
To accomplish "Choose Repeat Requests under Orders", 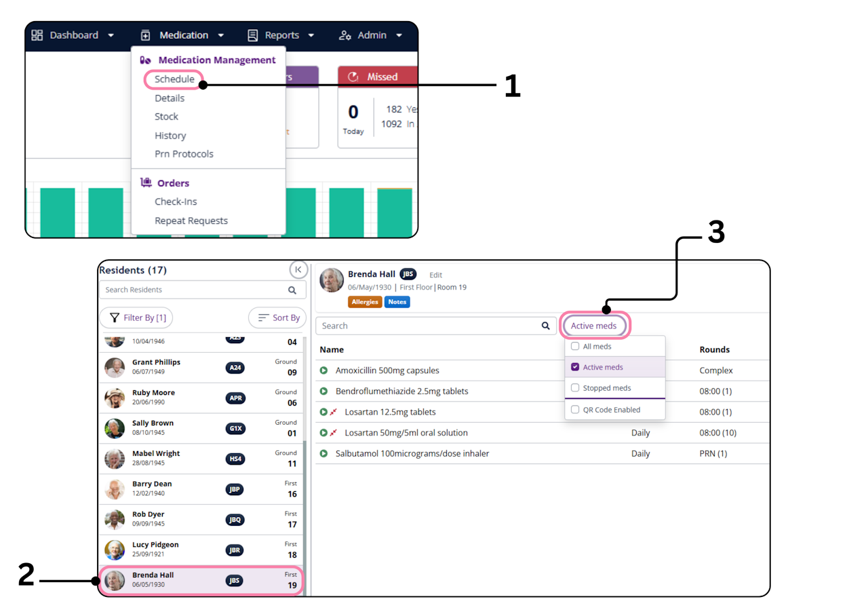I will pos(191,220).
